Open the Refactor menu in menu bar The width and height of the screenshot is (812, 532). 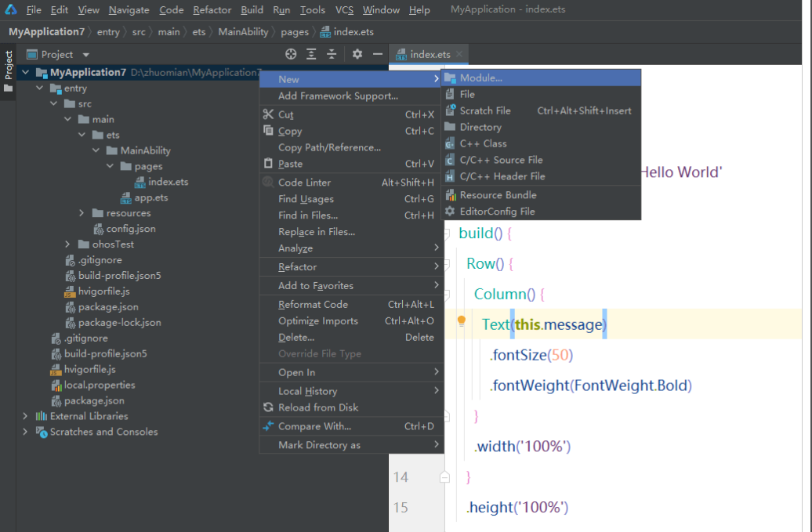tap(212, 10)
